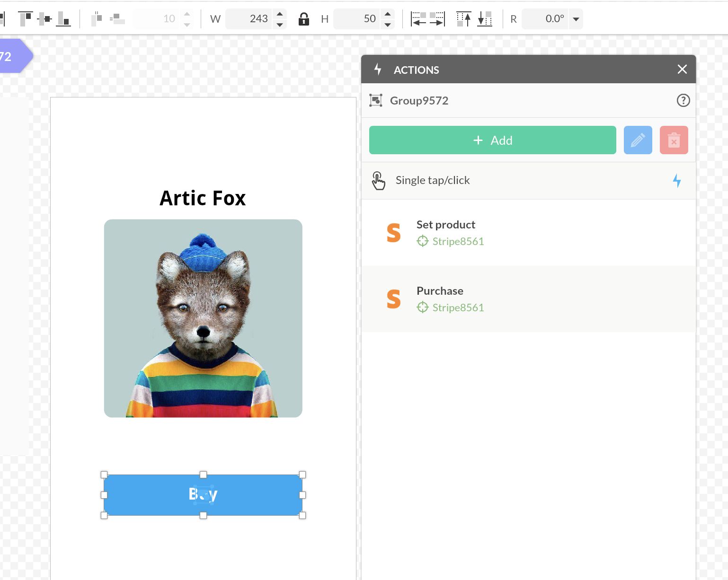The height and width of the screenshot is (580, 728).
Task: Click the fit width to left icon
Action: (418, 19)
